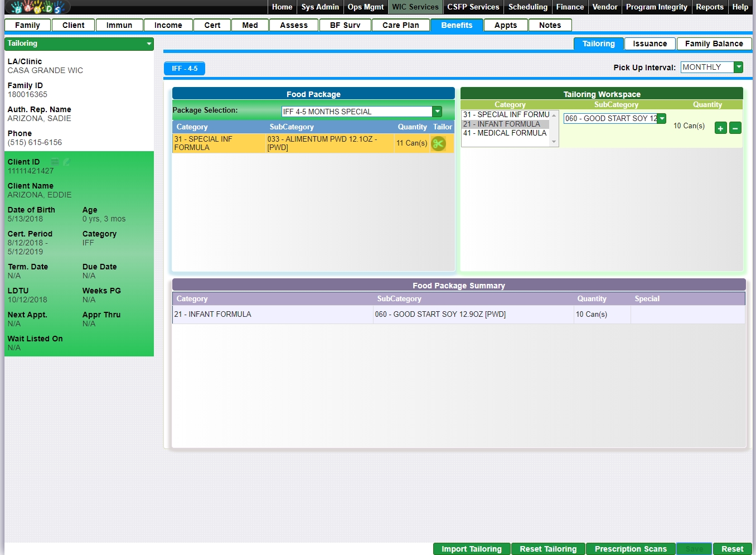Open the workspace SubCategory dropdown

point(662,118)
